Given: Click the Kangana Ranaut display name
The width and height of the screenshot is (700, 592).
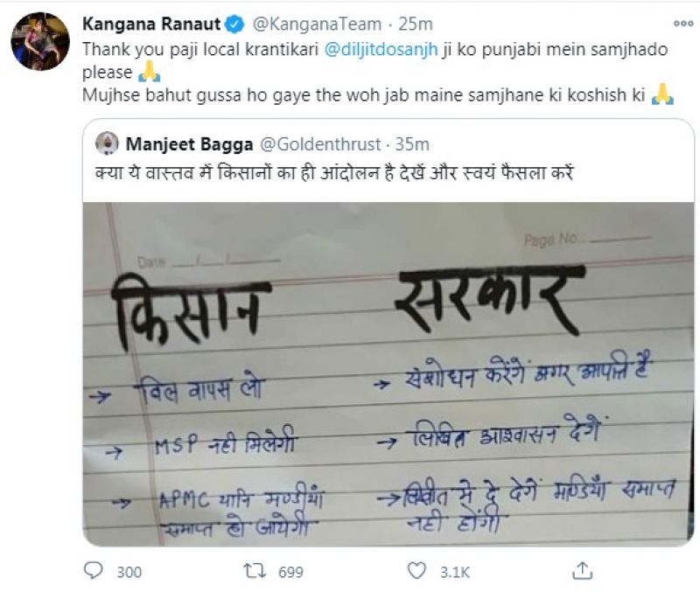Looking at the screenshot, I should click(x=150, y=22).
